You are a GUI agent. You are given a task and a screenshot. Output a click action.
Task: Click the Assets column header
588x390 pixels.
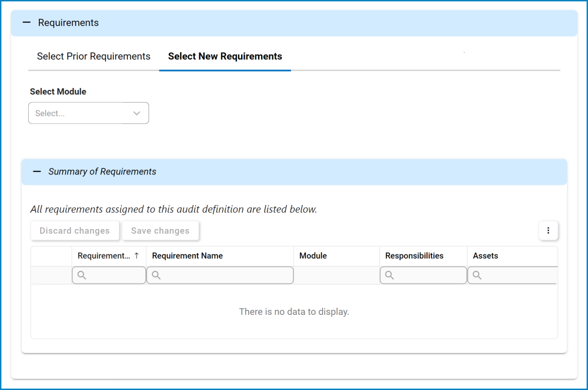(x=486, y=256)
